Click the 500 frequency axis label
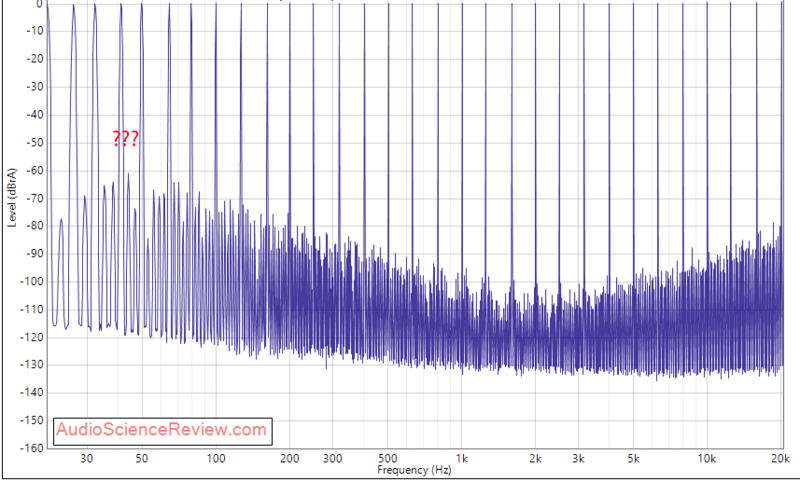This screenshot has width=800, height=482. [x=388, y=459]
